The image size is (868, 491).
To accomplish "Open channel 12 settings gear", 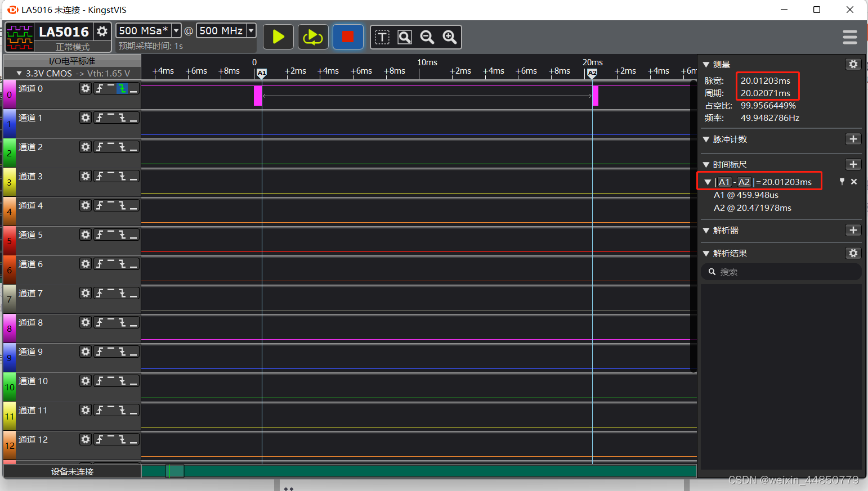I will pos(86,439).
